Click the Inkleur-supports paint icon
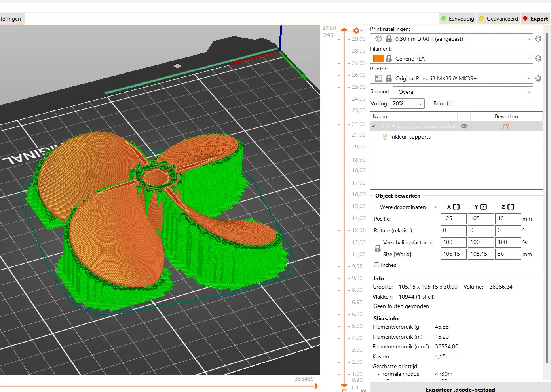 click(x=384, y=137)
